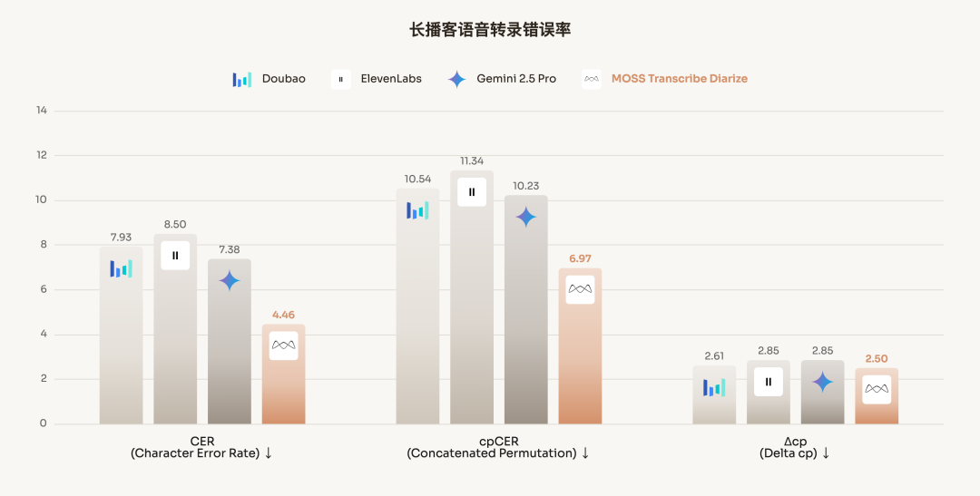Click the y-axis tick label 12
The height and width of the screenshot is (496, 980).
(41, 155)
